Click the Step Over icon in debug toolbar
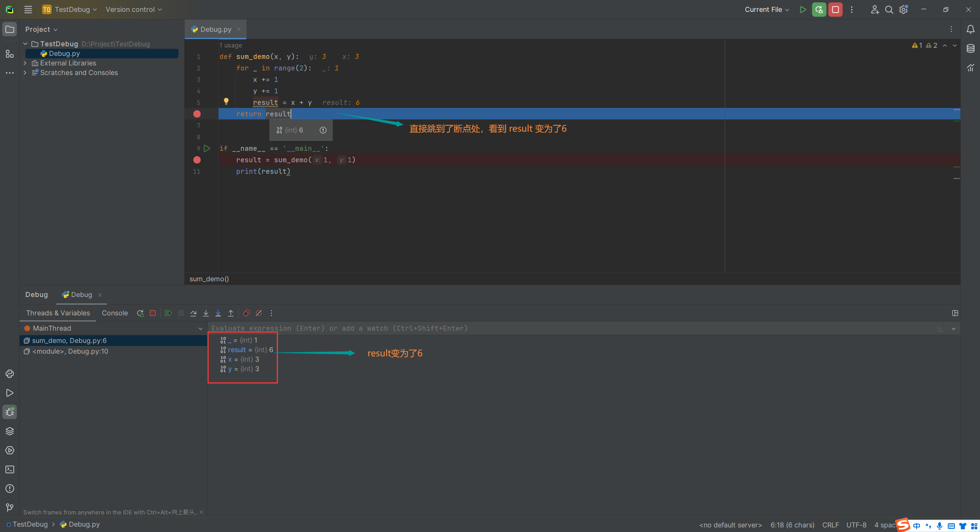The height and width of the screenshot is (532, 980). (x=193, y=313)
